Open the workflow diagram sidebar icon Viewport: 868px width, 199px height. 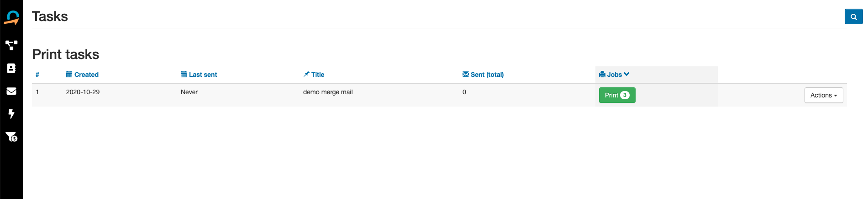[x=11, y=45]
